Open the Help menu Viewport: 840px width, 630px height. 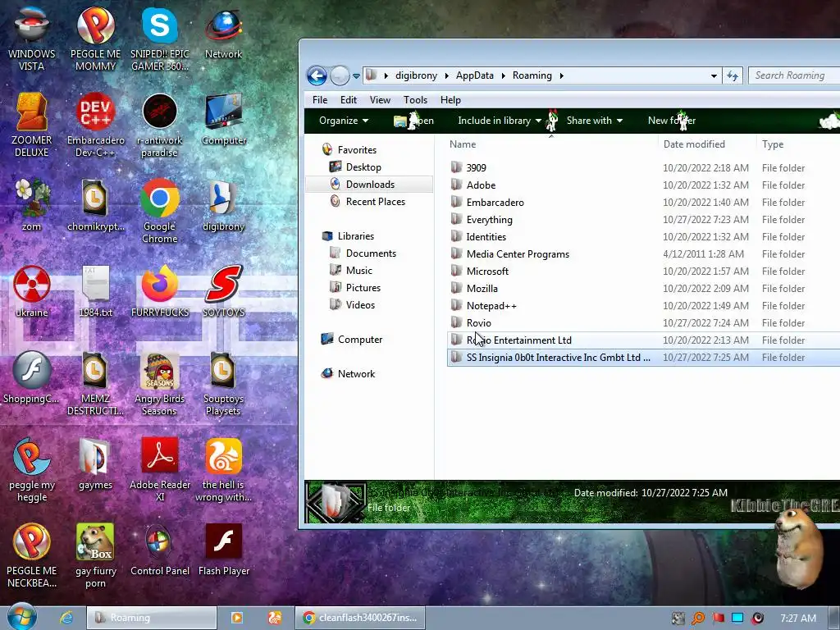tap(450, 100)
